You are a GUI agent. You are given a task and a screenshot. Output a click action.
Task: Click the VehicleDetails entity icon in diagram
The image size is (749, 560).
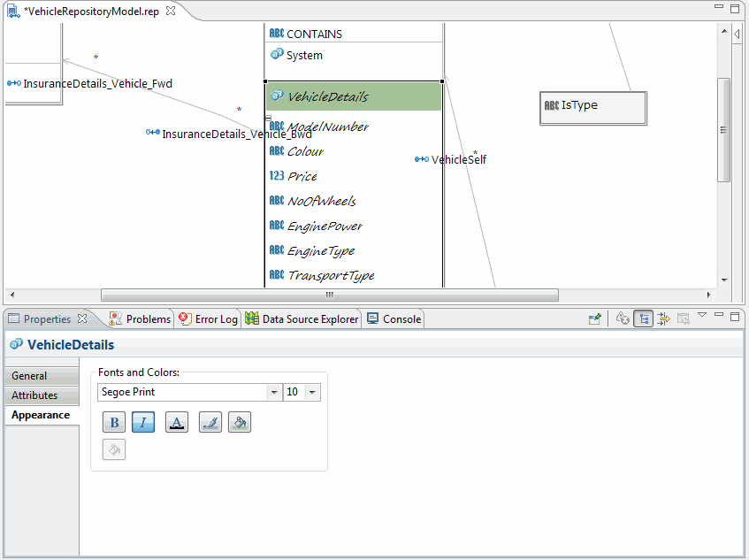(277, 96)
